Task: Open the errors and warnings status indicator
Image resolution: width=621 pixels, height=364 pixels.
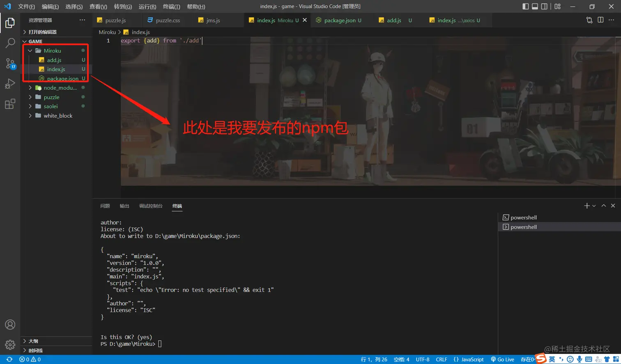Action: pos(30,359)
